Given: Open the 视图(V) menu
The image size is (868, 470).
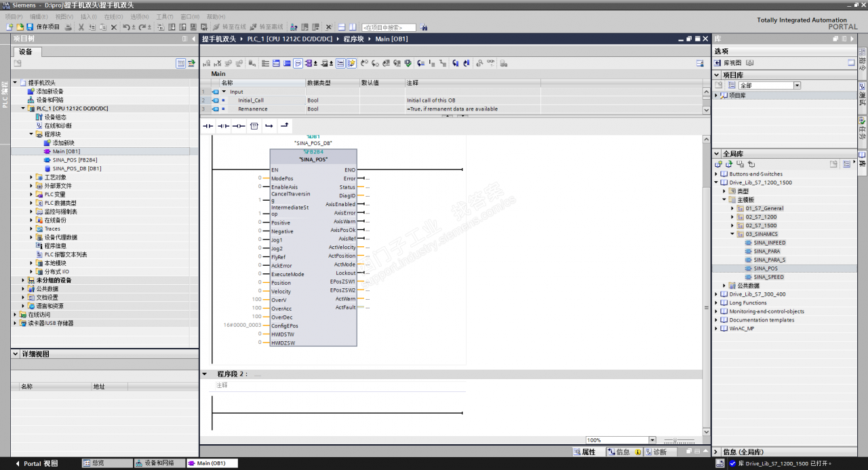Looking at the screenshot, I should click(x=64, y=16).
